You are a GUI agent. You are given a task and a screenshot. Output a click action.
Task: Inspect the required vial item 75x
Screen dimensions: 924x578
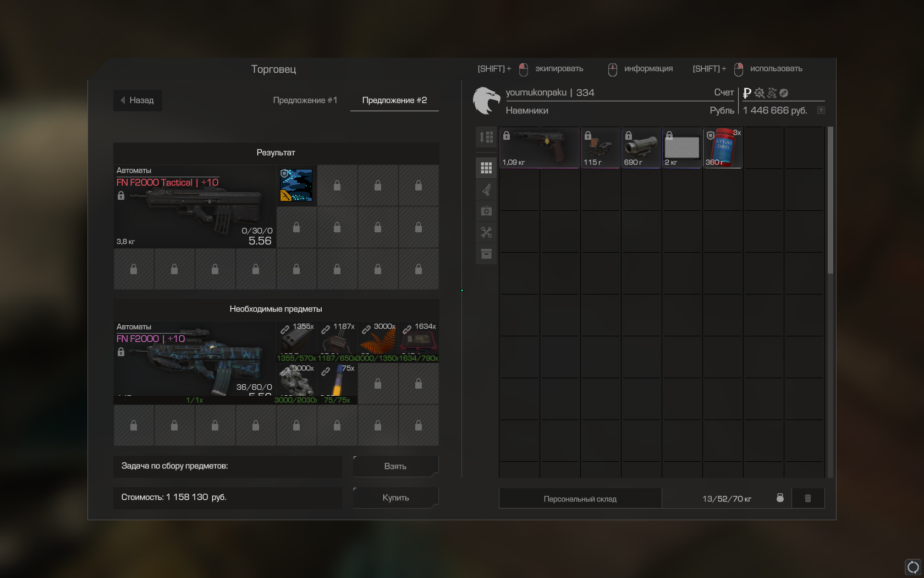[x=337, y=384]
